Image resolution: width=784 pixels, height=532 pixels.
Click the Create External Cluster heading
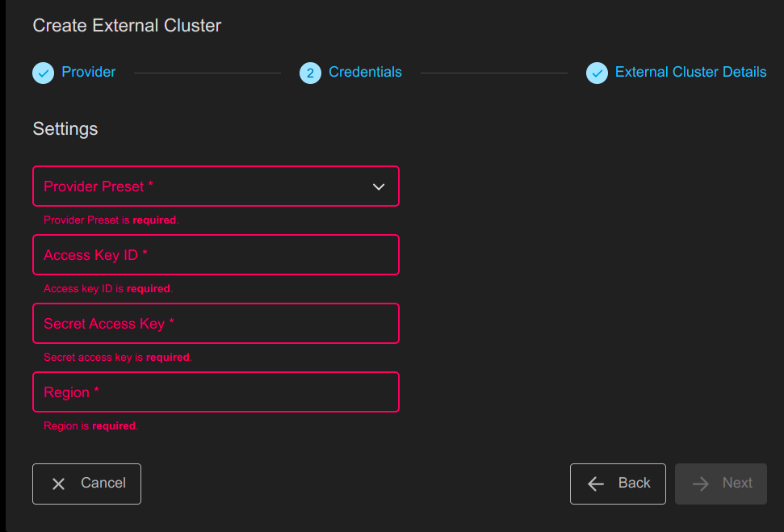point(127,25)
